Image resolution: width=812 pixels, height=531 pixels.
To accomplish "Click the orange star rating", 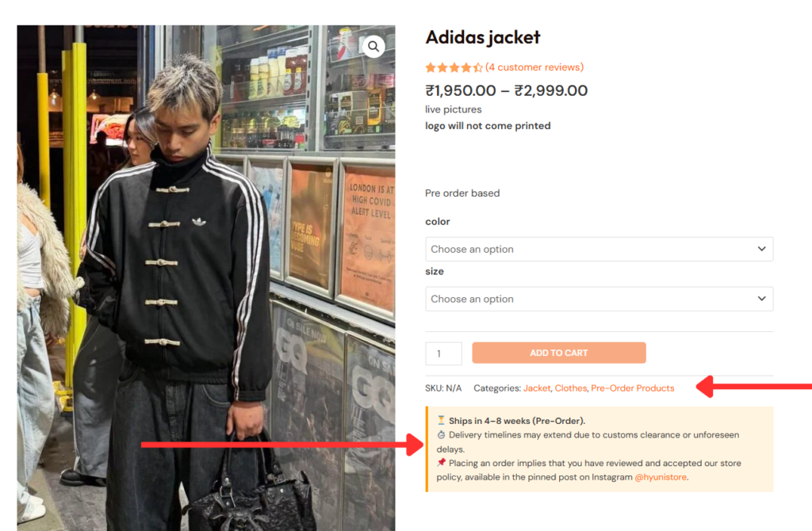I will [454, 68].
